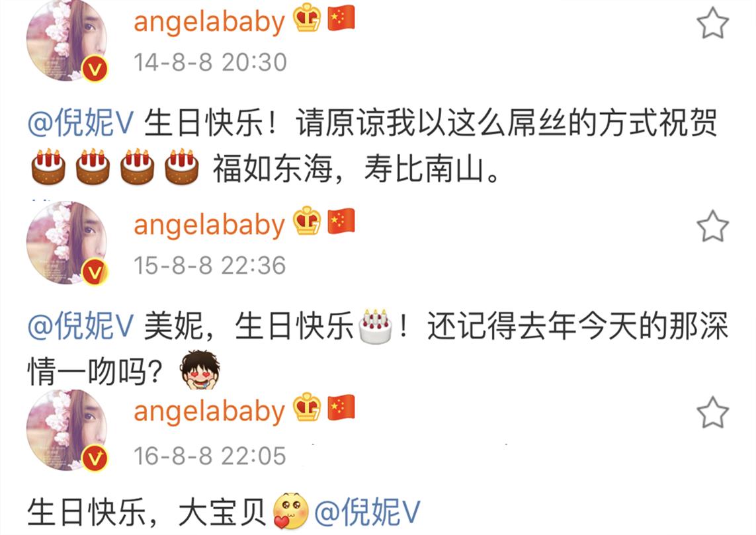Click @倪妮V mention in third post
Screen dimensions: 756x535
(x=367, y=512)
